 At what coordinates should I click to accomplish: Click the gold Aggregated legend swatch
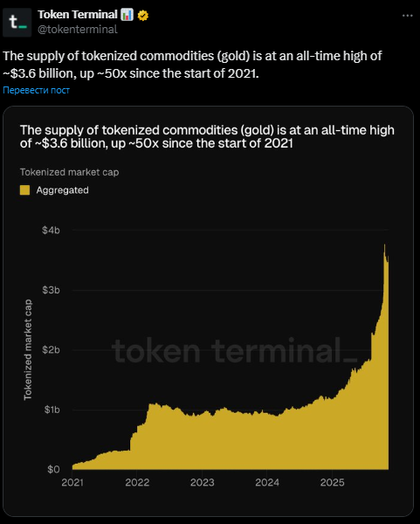click(x=24, y=190)
